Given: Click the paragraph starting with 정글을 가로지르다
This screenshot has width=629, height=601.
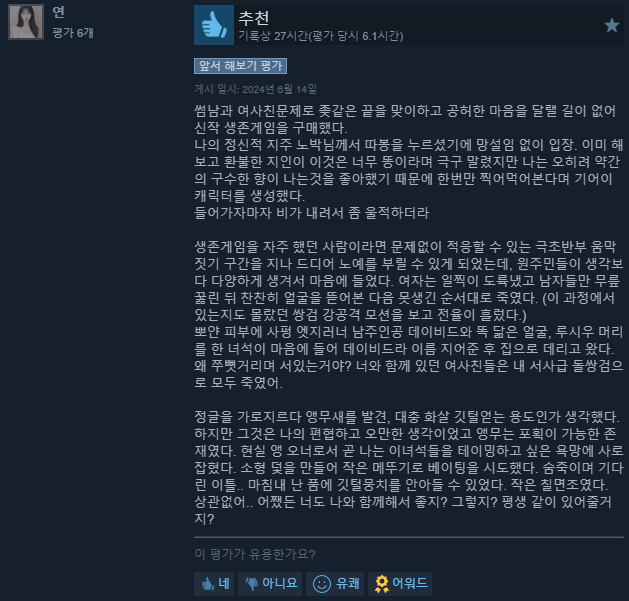Looking at the screenshot, I should click(408, 467).
